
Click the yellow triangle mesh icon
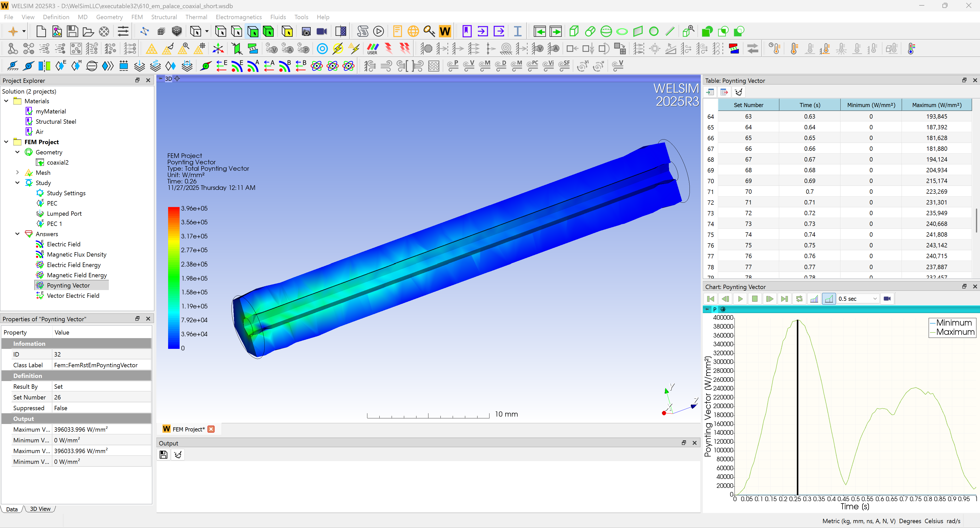(x=151, y=49)
